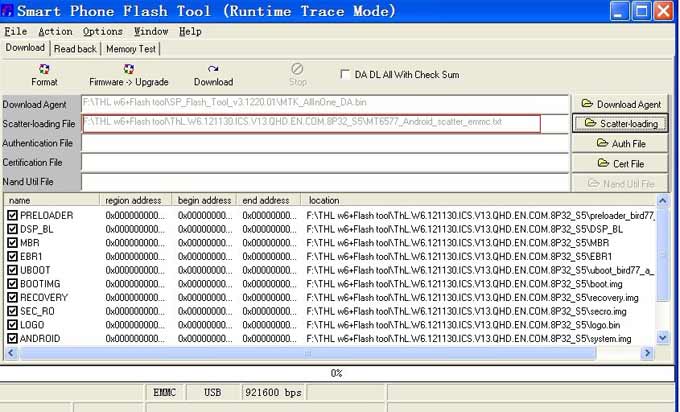Click the horizontal scrollbar thumb
The width and height of the screenshot is (680, 412).
point(307,353)
